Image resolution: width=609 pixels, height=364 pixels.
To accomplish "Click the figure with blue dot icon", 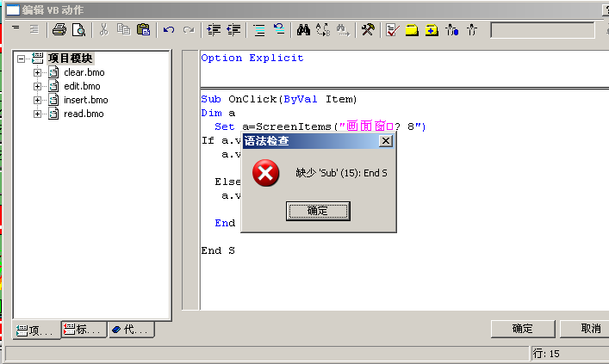I will tap(452, 30).
